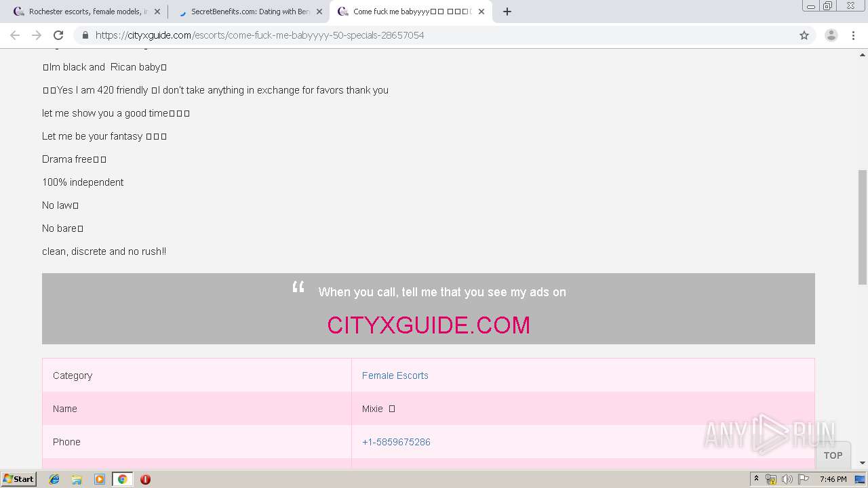
Task: Click the scrollbar down arrow
Action: (863, 463)
